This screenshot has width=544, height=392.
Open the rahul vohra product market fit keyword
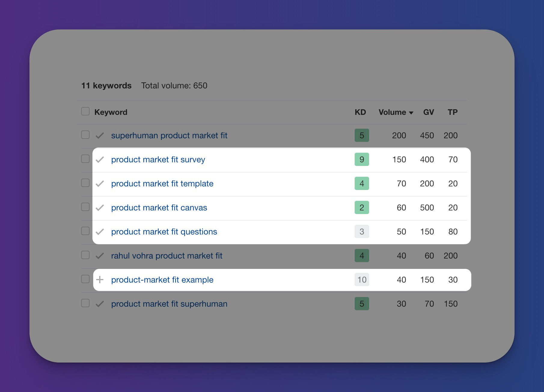pyautogui.click(x=167, y=256)
